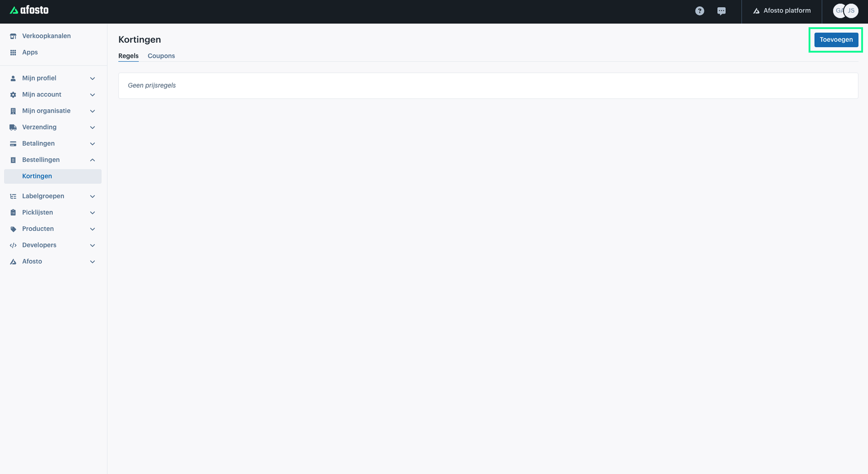Click Geen prijsregels placeholder area

(x=152, y=85)
